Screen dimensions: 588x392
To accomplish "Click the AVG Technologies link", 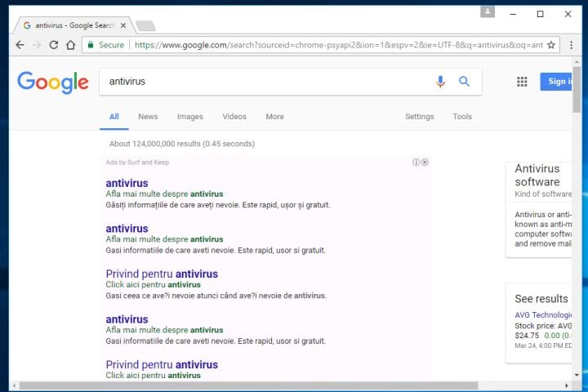I will [543, 315].
